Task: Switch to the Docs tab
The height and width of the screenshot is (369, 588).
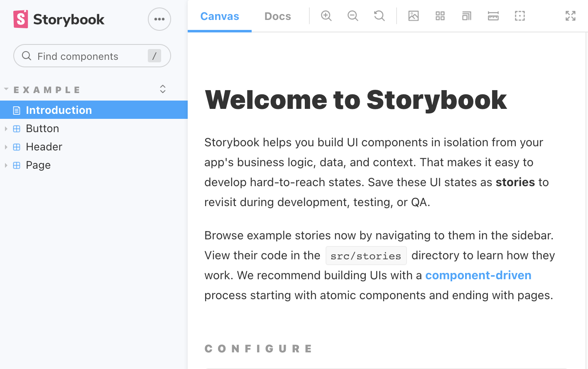Action: 278,16
